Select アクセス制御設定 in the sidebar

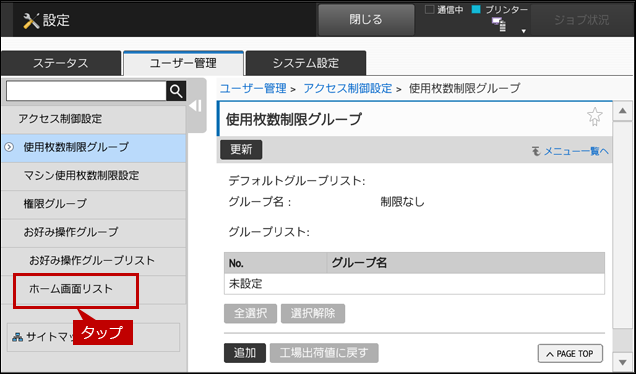point(94,119)
